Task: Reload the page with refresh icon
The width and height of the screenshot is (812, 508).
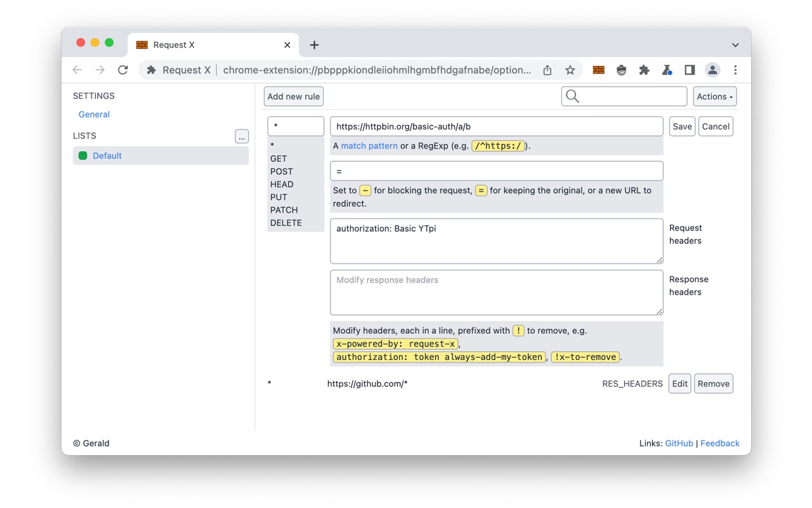Action: point(123,70)
